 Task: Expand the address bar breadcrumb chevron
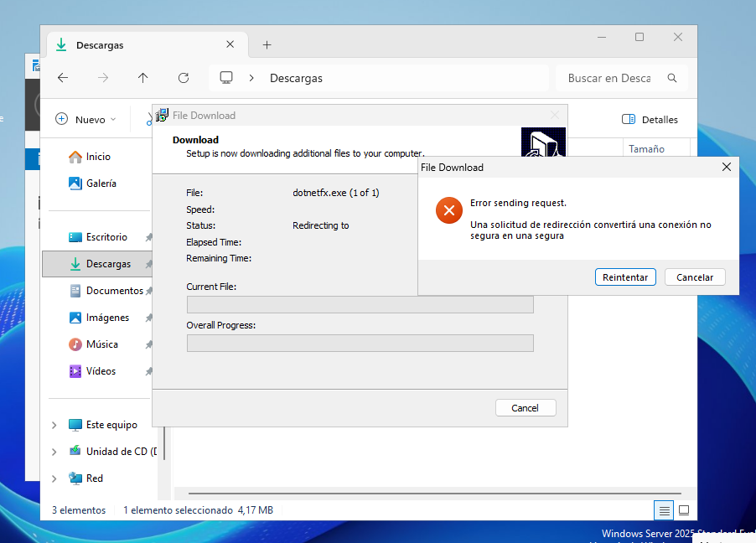[x=251, y=78]
